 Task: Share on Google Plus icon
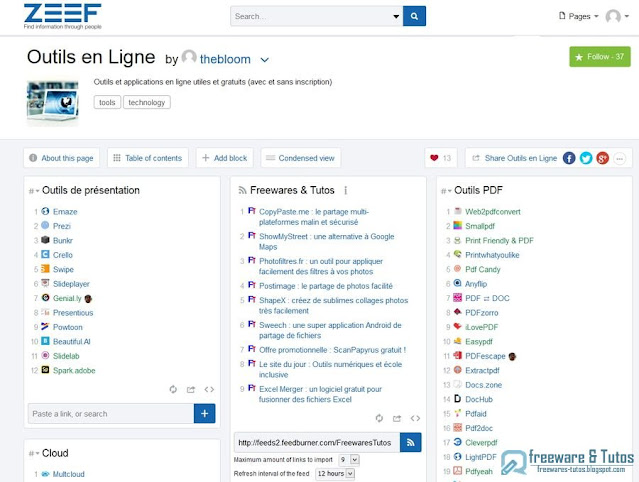coord(602,158)
